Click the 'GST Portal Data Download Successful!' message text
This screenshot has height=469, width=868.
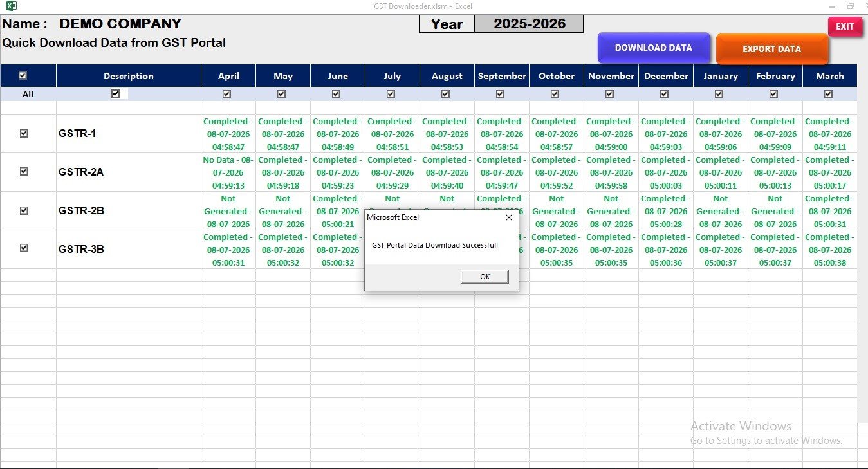tap(435, 245)
